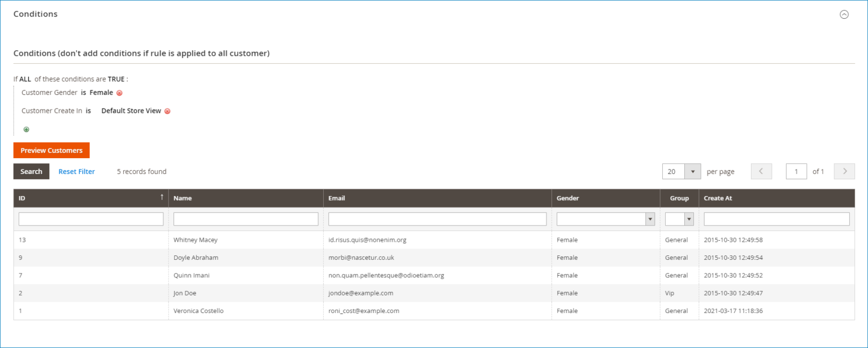The height and width of the screenshot is (348, 868).
Task: Go to next page with right arrow
Action: point(844,171)
